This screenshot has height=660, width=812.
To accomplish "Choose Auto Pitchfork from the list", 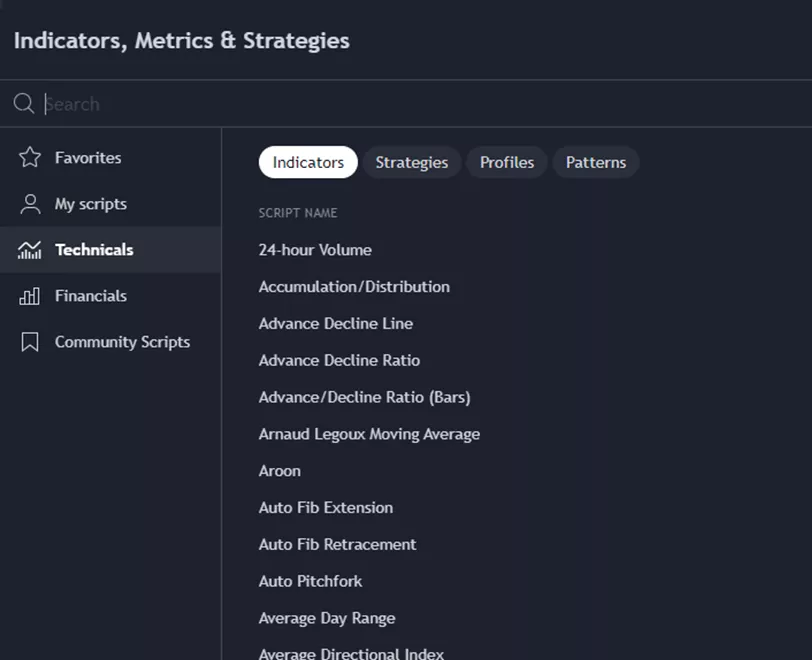I will 310,581.
